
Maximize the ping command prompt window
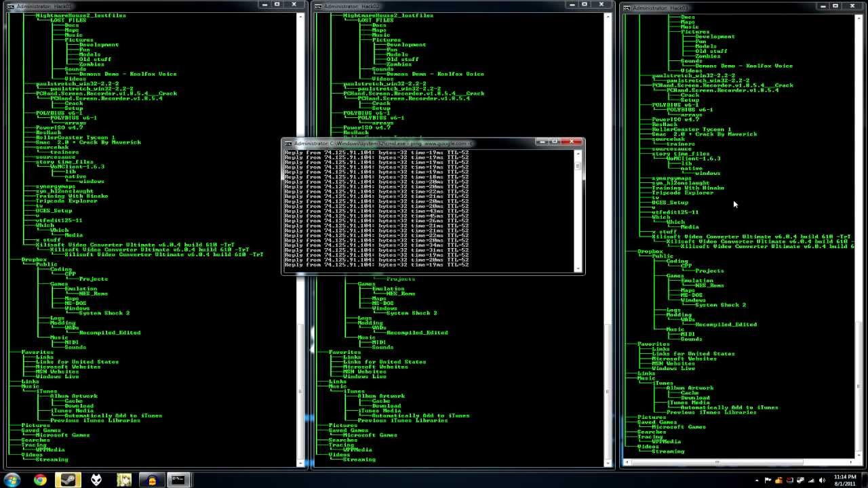(556, 142)
